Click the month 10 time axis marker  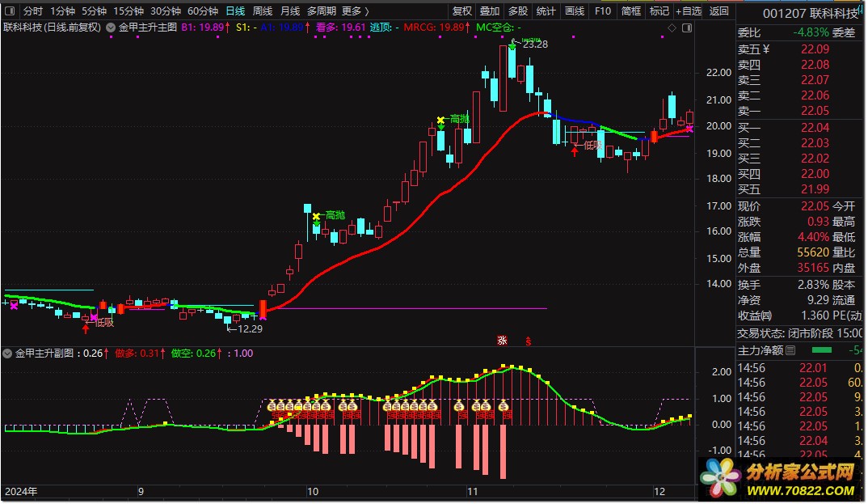[313, 492]
